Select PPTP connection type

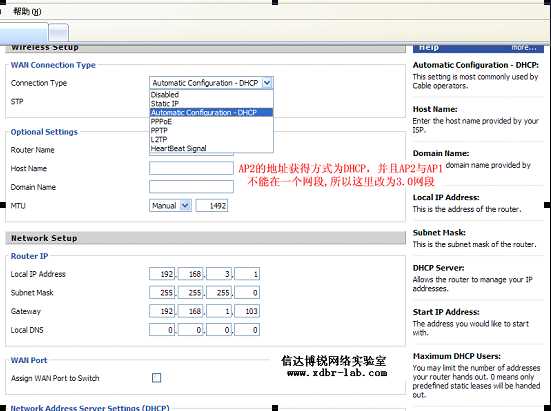(211, 130)
